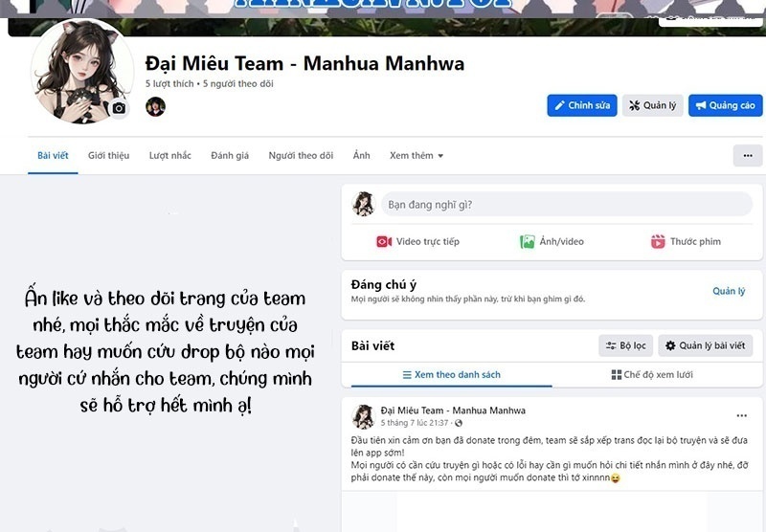Click Quản lý link in Đáng chú ý
766x532 pixels.
(729, 292)
